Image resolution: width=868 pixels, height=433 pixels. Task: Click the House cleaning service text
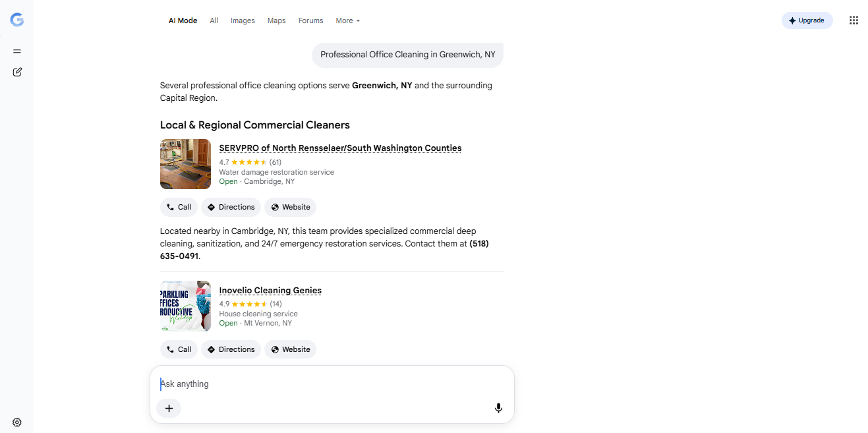coord(258,314)
